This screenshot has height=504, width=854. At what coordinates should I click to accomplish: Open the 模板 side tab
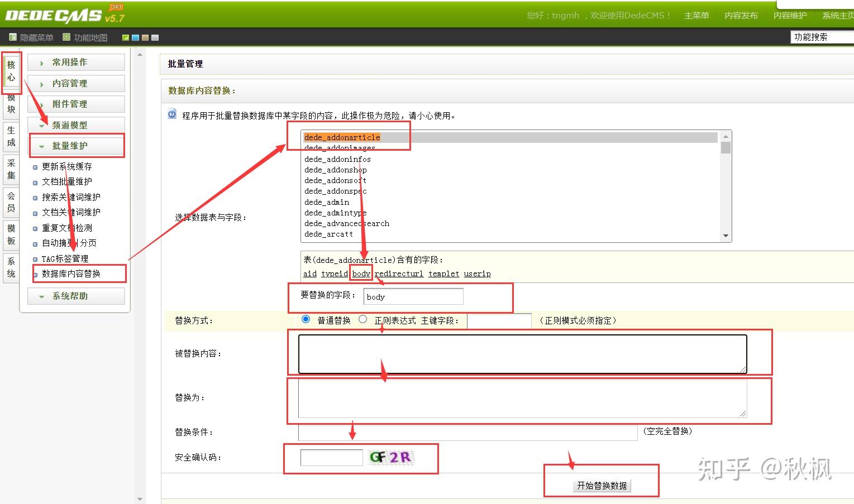click(11, 234)
